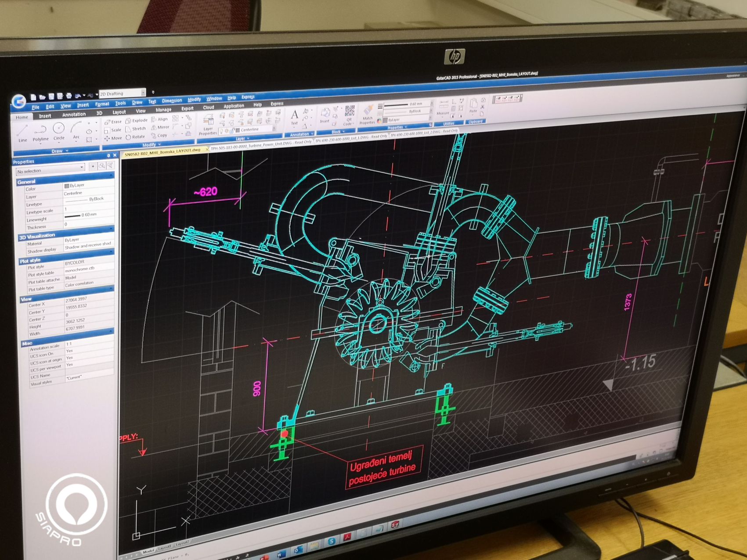Click the GstarCAD application logo button
This screenshot has height=560, width=747.
pyautogui.click(x=19, y=101)
